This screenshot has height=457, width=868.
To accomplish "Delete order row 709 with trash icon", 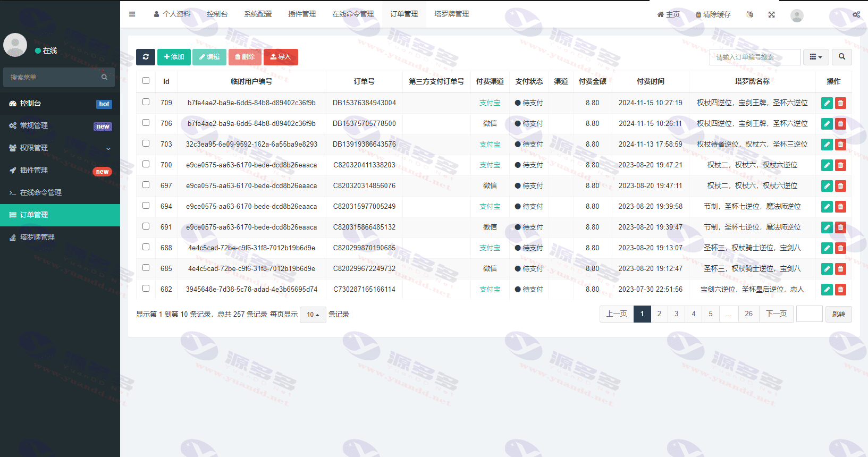I will (x=840, y=103).
